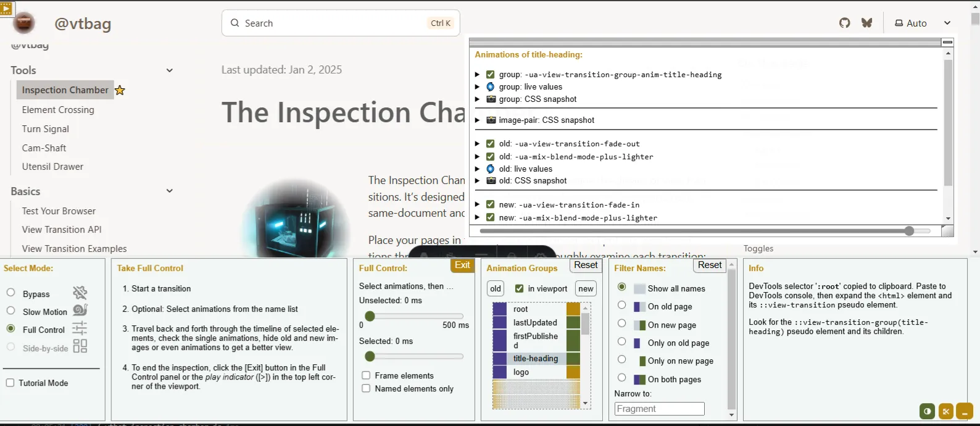Click the old button in Animation Groups
This screenshot has height=426, width=980.
click(x=496, y=288)
